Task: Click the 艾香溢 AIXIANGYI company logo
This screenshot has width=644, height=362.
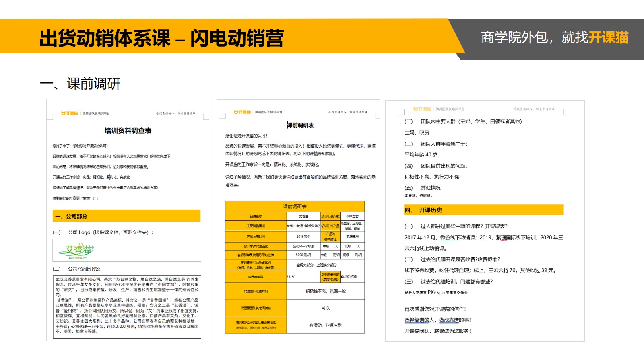Action: coord(76,251)
